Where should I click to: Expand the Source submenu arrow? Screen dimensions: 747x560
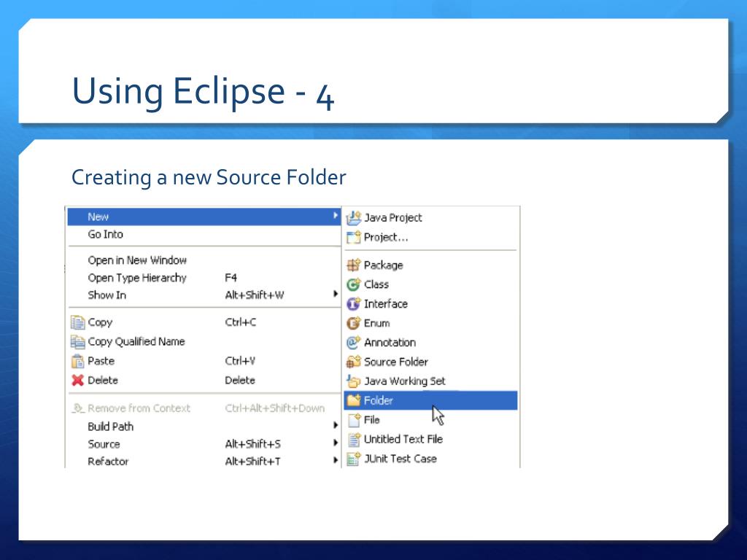tap(336, 443)
